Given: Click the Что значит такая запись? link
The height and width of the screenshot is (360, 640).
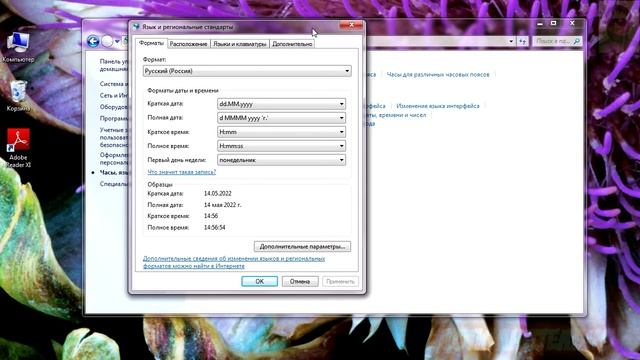Looking at the screenshot, I should click(182, 172).
